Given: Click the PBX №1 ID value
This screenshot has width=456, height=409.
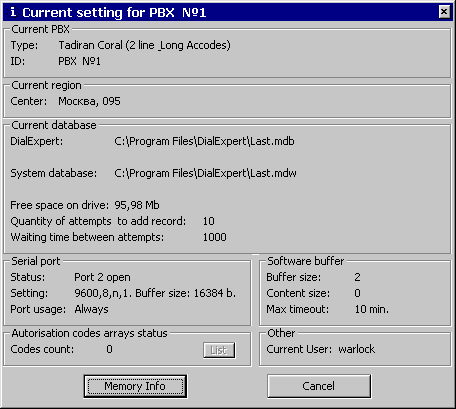Looking at the screenshot, I should tap(79, 61).
